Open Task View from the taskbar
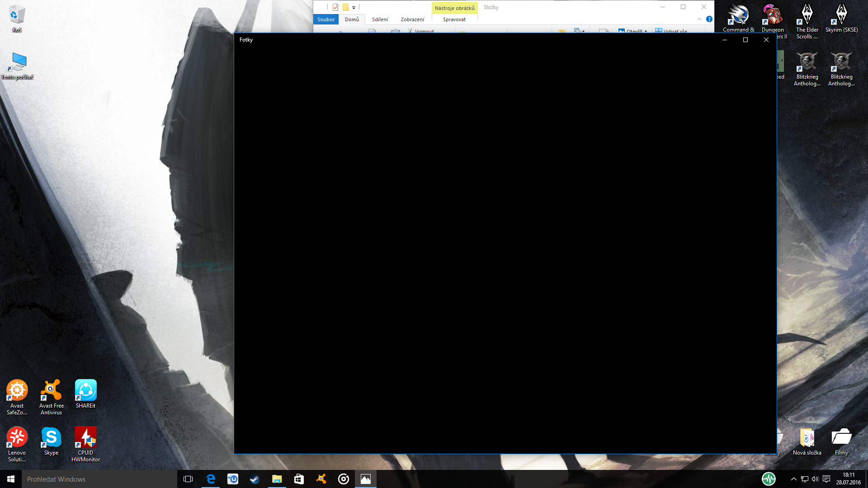 pyautogui.click(x=188, y=479)
